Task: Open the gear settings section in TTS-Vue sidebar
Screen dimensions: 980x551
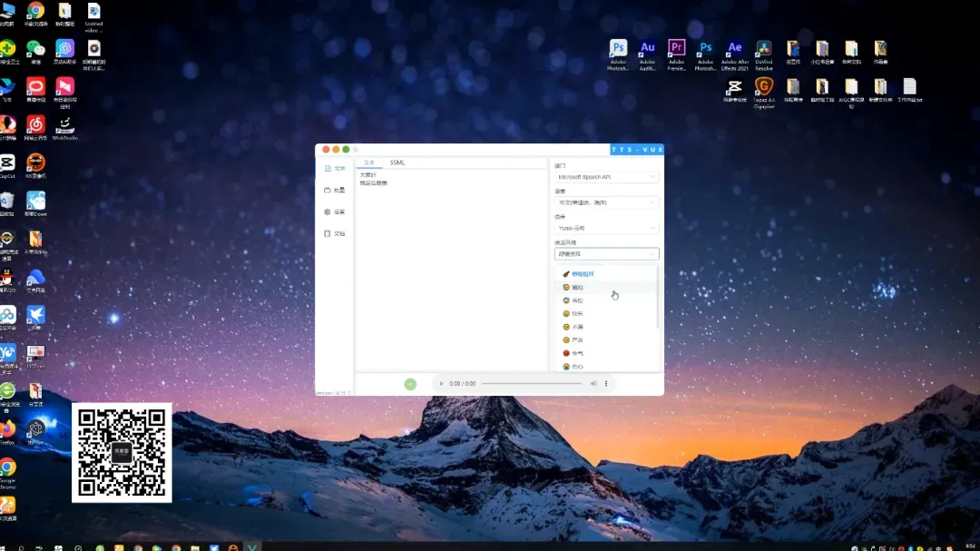Action: (335, 212)
